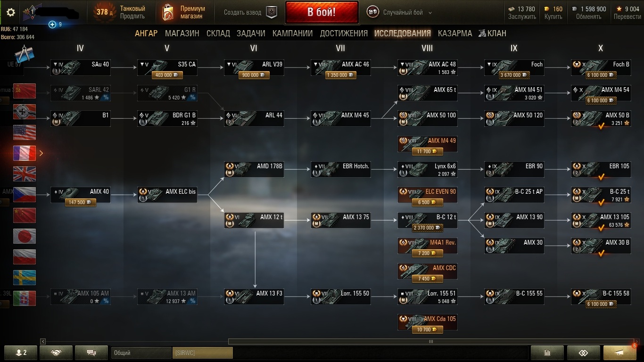Open the blueprints compass icon
Image resolution: width=644 pixels, height=362 pixels.
click(x=25, y=55)
